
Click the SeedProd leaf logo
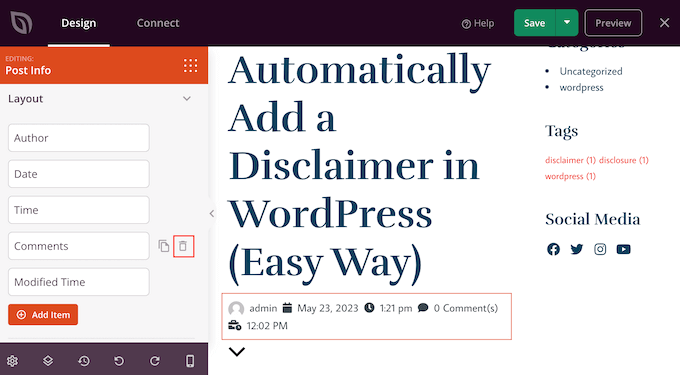(x=21, y=23)
